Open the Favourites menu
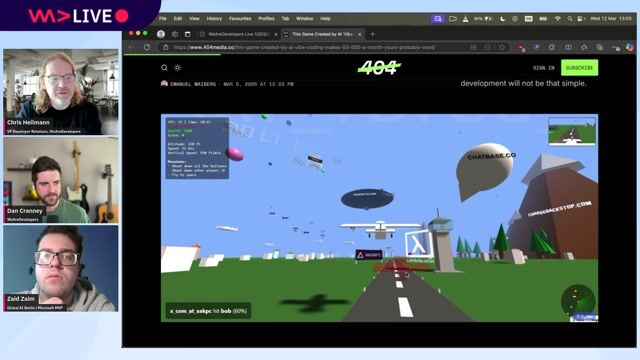The image size is (640, 360). (240, 19)
